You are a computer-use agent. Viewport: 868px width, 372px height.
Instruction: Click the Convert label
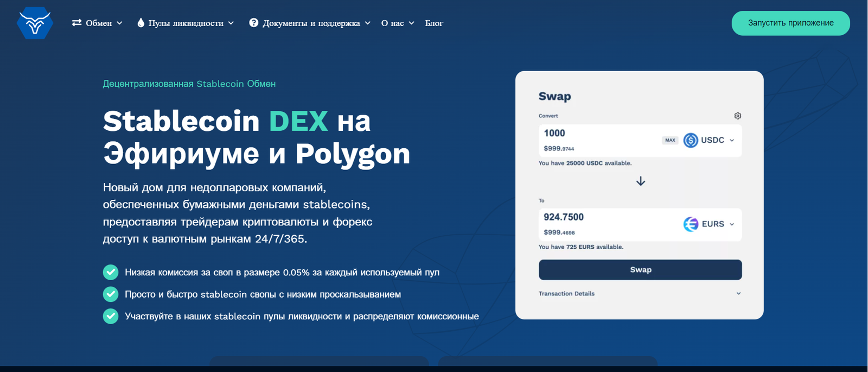click(x=548, y=116)
